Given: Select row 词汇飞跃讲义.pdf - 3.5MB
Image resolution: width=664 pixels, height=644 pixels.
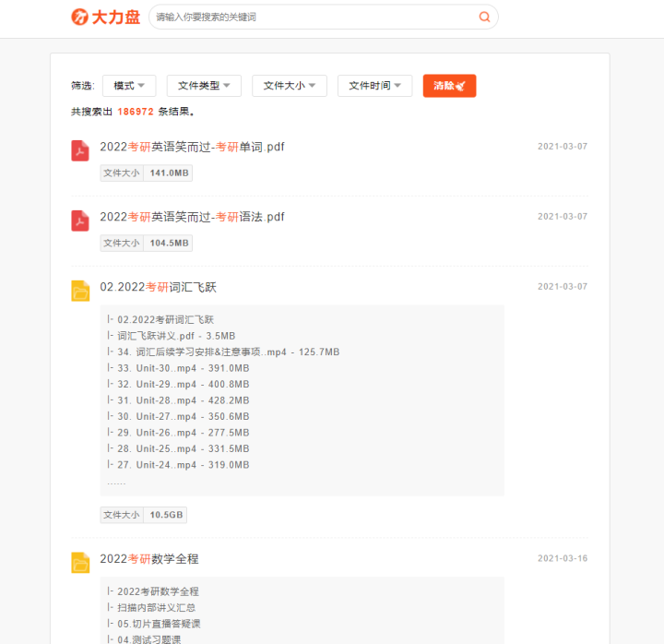Looking at the screenshot, I should pyautogui.click(x=172, y=336).
